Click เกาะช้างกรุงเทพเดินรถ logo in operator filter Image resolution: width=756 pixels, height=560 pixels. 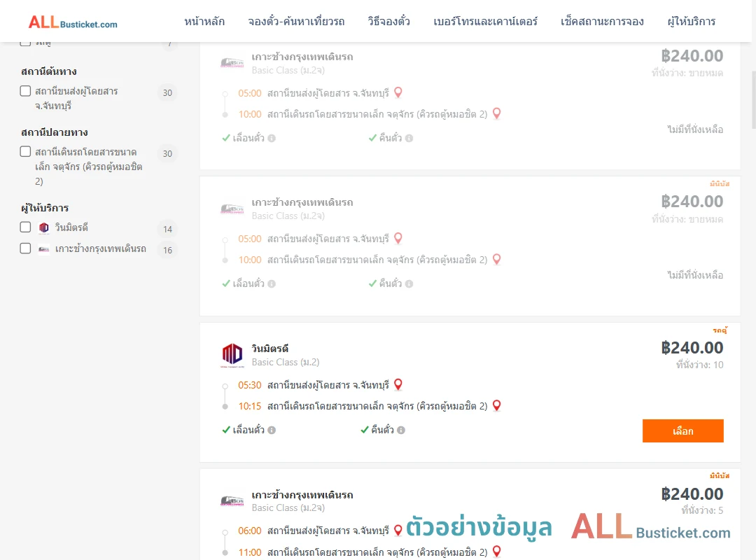coord(44,249)
